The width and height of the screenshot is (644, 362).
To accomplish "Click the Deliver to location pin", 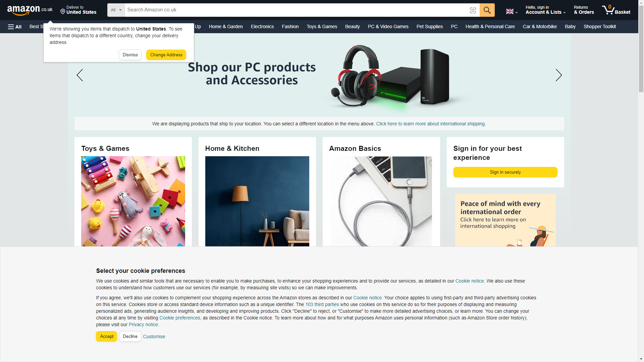I will click(63, 12).
